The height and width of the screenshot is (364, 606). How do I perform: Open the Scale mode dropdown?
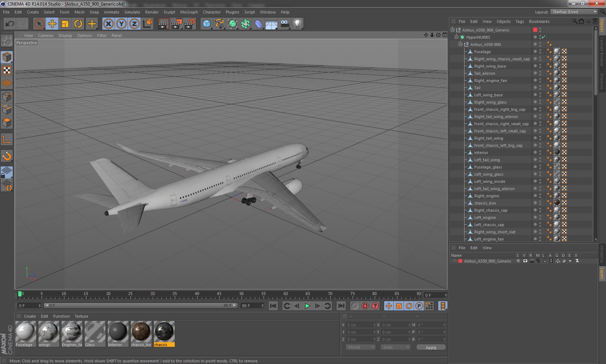point(395,347)
